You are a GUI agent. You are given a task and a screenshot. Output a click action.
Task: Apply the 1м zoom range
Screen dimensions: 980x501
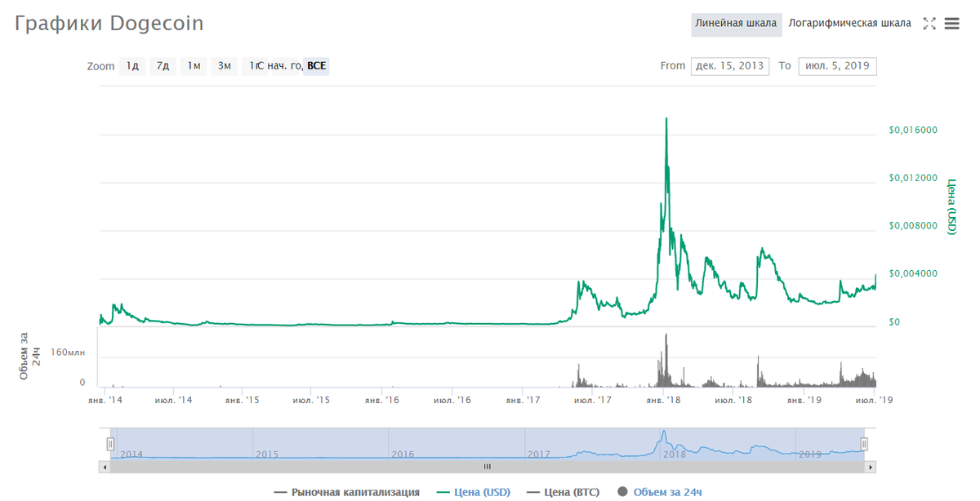194,66
